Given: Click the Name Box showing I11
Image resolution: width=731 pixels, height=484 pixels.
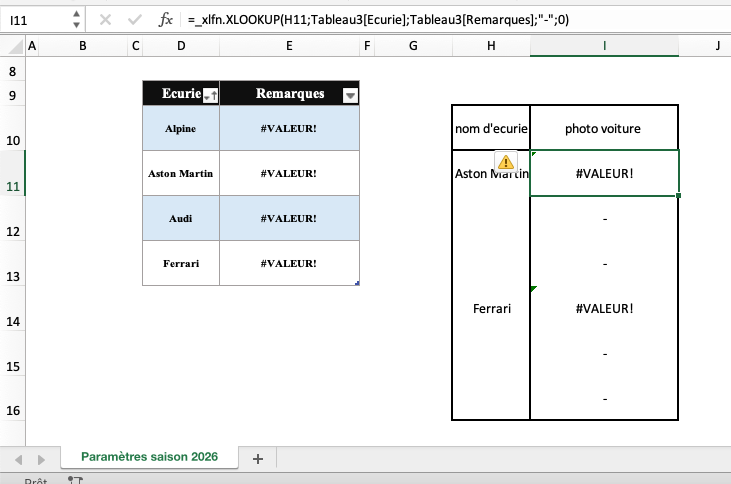Looking at the screenshot, I should (x=35, y=19).
